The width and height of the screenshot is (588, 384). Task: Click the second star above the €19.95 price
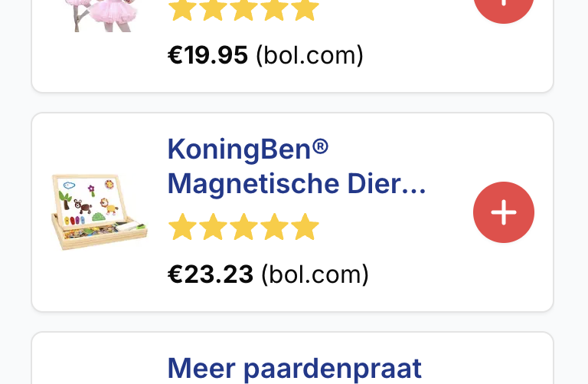point(213,10)
